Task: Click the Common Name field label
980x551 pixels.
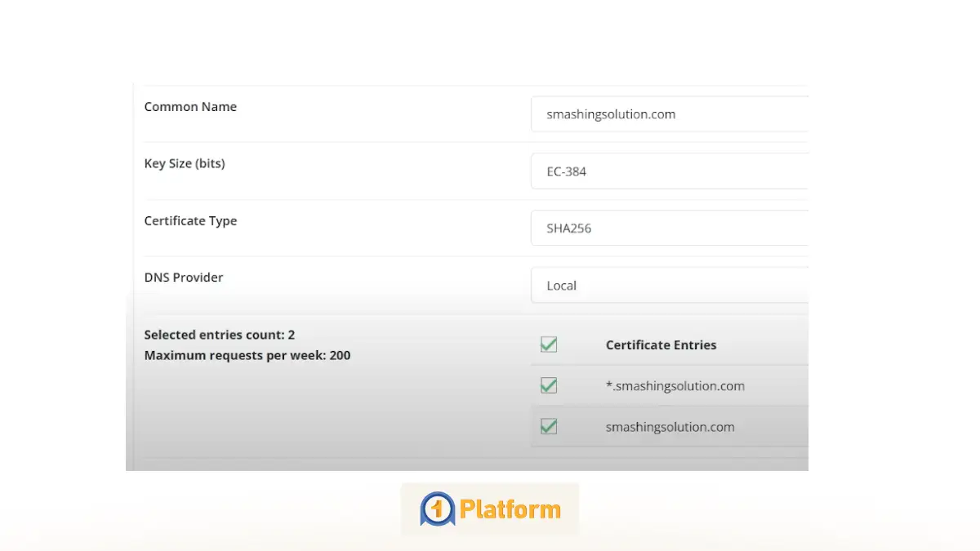Action: tap(190, 106)
